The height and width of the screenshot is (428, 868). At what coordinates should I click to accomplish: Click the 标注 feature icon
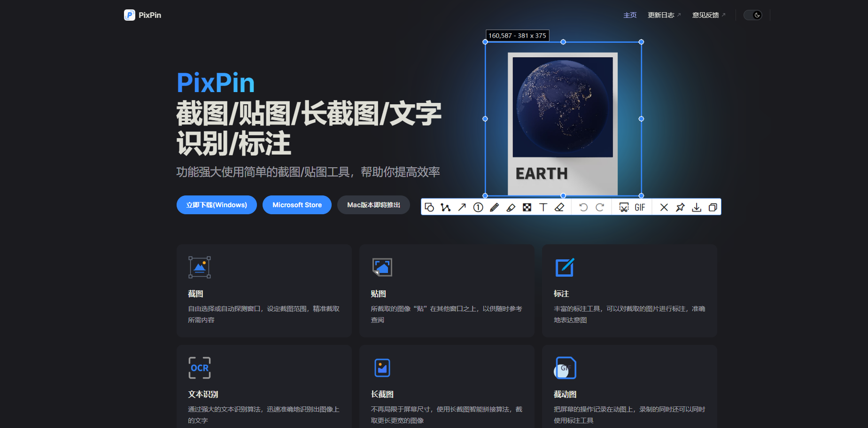coord(565,267)
